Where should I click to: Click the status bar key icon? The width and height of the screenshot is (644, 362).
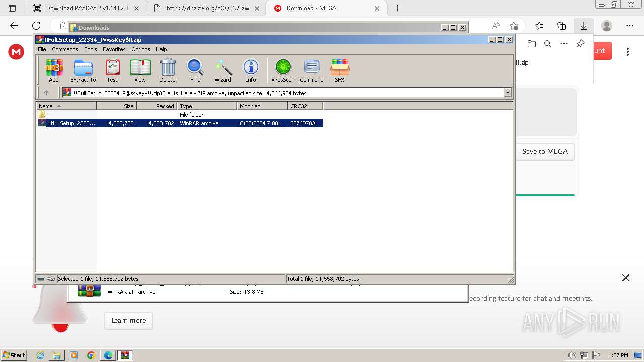click(51, 279)
